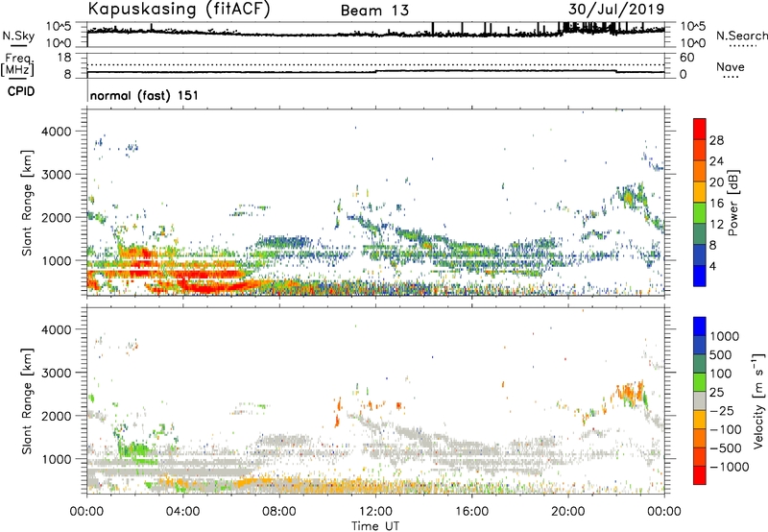Click the 'Kapuskasing (fitACF)' plot title

click(x=179, y=10)
